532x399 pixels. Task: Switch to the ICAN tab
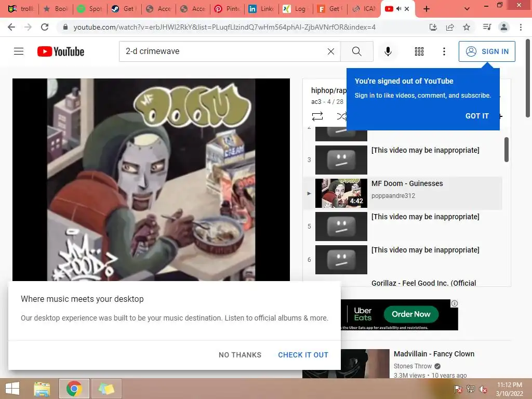(364, 9)
